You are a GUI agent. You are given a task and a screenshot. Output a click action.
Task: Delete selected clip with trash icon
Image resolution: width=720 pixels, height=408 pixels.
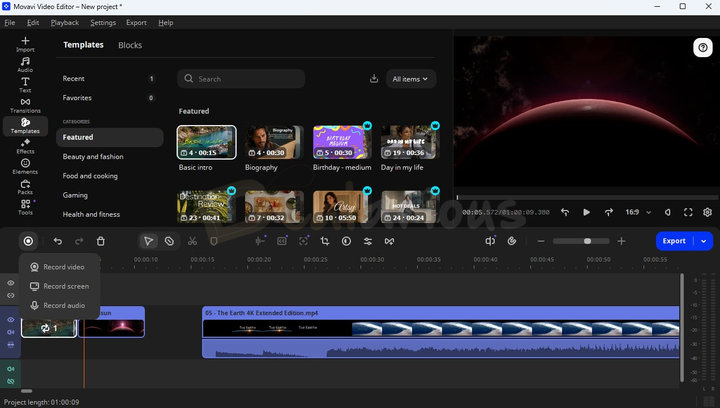point(101,241)
